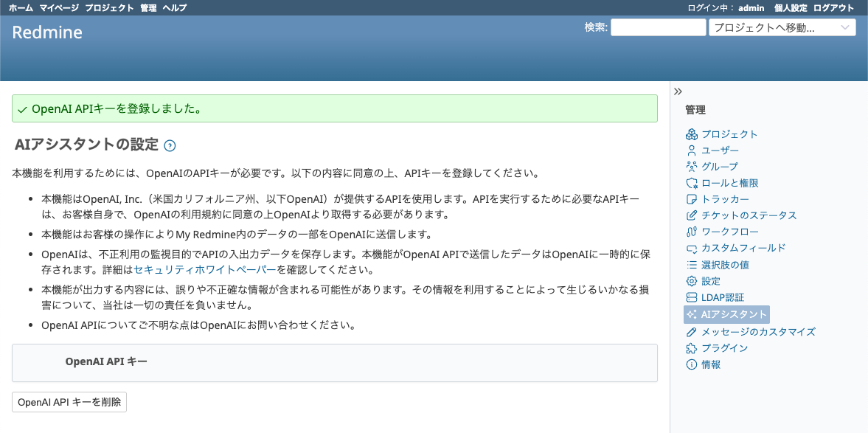This screenshot has height=433, width=868.
Task: Click the OpenAI APIキーを登録しました notice
Action: tap(334, 108)
